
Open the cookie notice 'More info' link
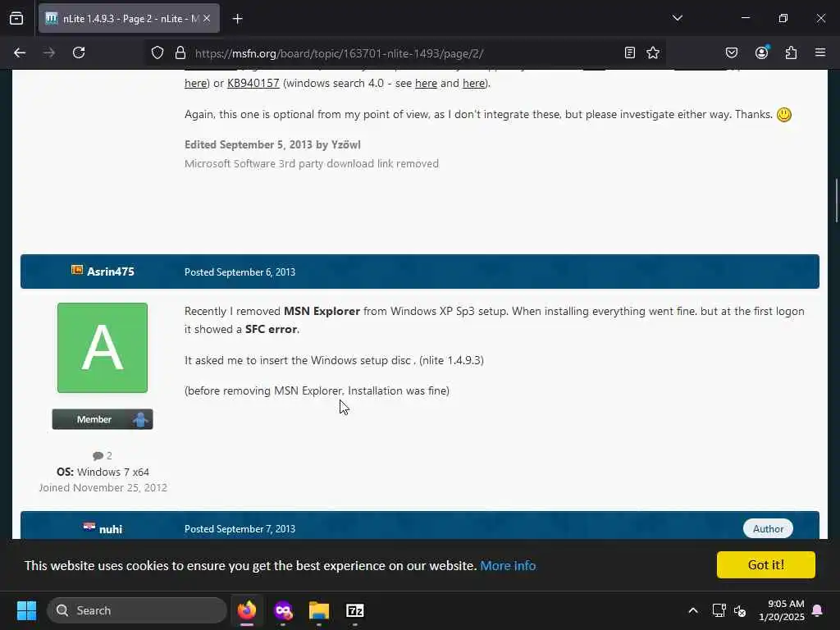(508, 566)
